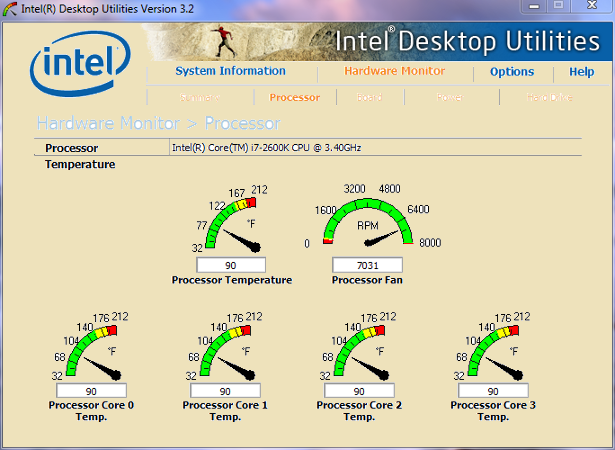Open the Help menu
Screen dimensions: 615x450
[581, 72]
